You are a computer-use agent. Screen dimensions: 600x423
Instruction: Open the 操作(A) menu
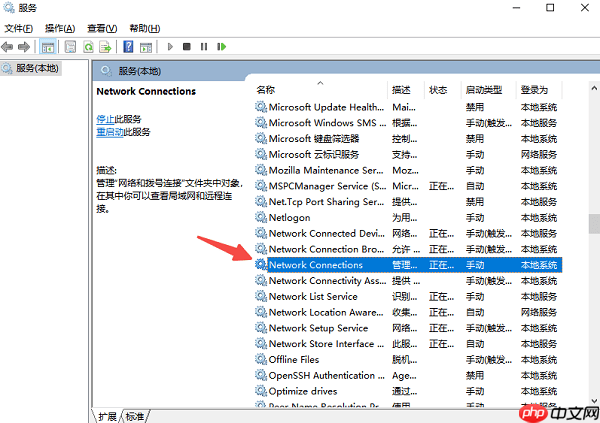(x=60, y=28)
